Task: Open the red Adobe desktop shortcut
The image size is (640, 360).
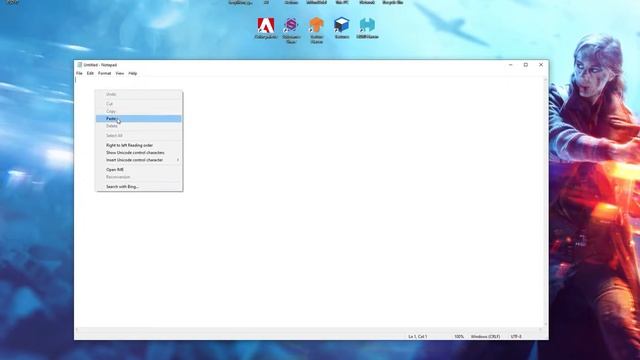Action: click(266, 28)
